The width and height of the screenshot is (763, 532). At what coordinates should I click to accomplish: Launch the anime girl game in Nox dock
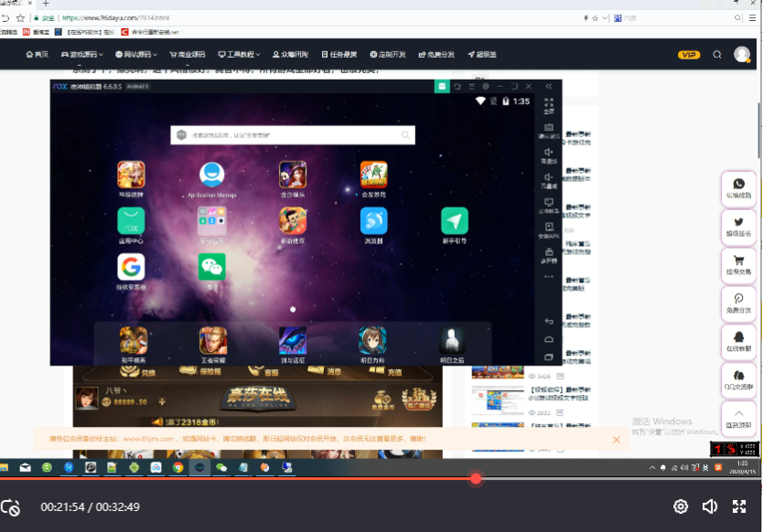coord(372,340)
